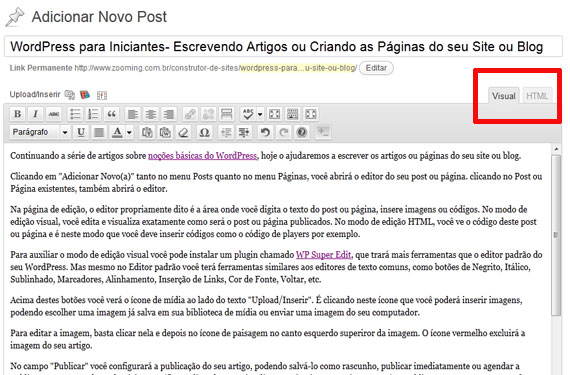Click the Editar permalink button
The width and height of the screenshot is (570, 375).
(376, 68)
